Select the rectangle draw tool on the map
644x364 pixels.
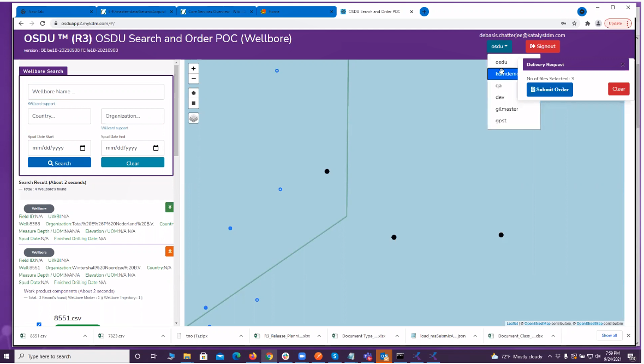click(193, 102)
